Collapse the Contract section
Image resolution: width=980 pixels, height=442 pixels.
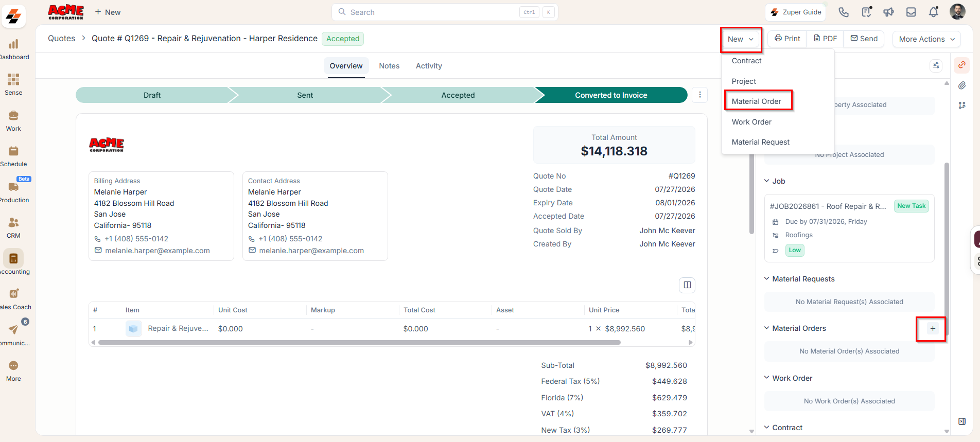[x=766, y=427]
